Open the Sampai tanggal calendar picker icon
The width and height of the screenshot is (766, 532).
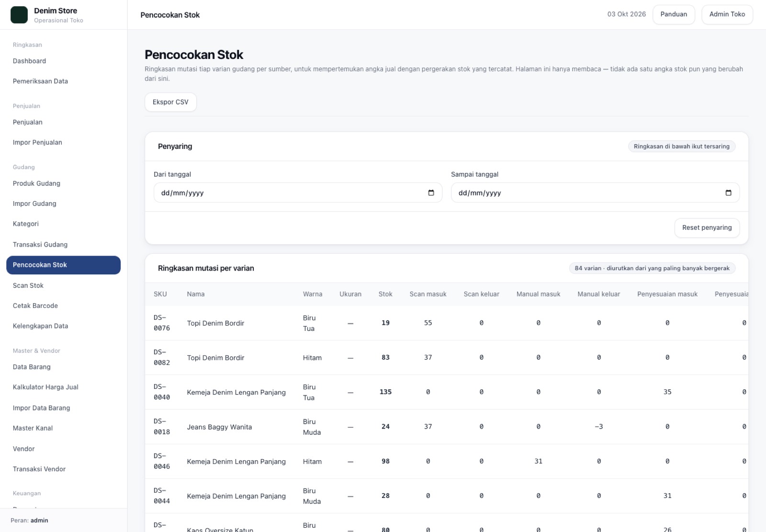click(728, 193)
